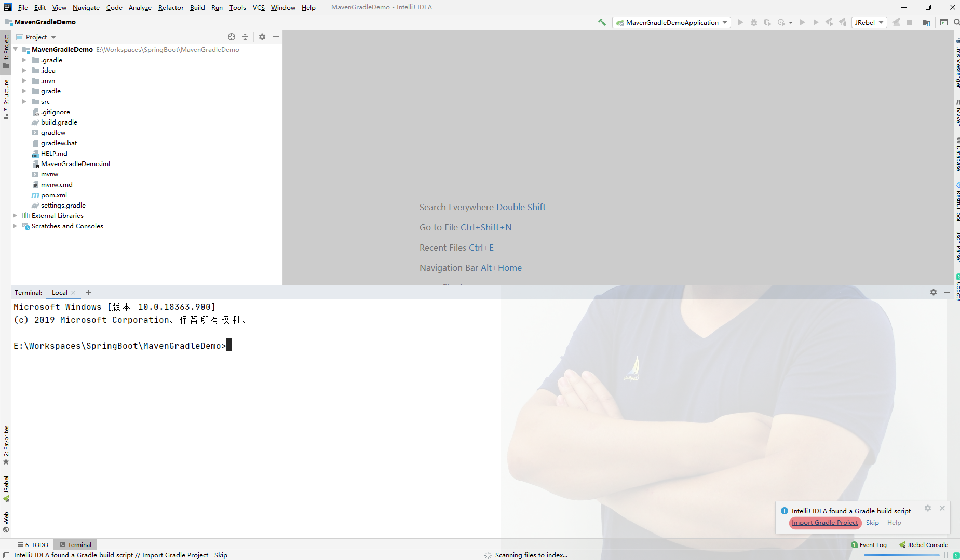
Task: Click the Run with Profiler icon
Action: pos(781,22)
